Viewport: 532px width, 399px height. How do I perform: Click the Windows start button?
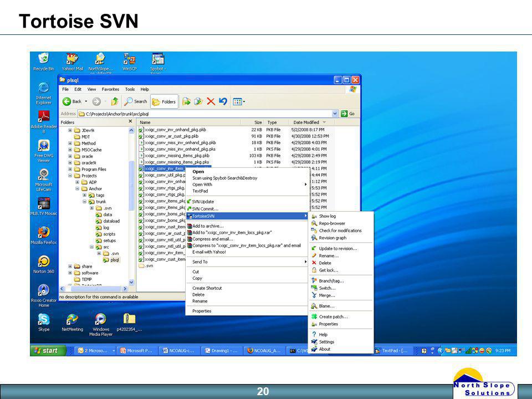[48, 350]
